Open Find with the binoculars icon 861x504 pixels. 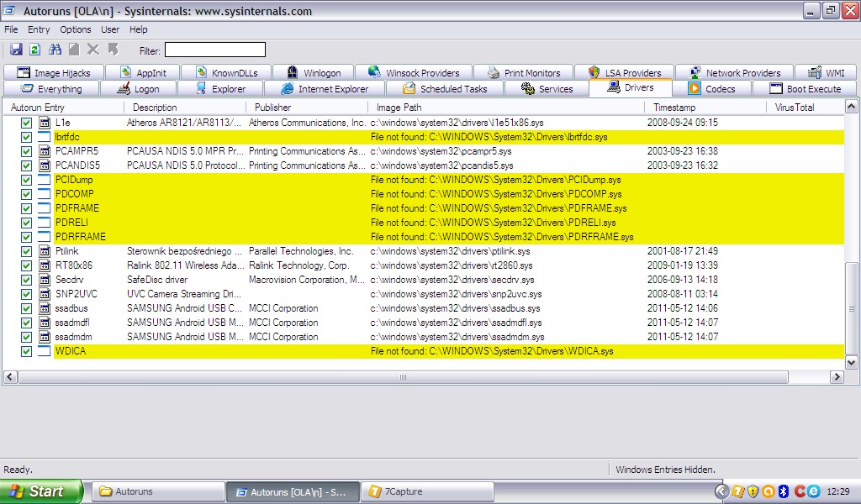click(55, 50)
